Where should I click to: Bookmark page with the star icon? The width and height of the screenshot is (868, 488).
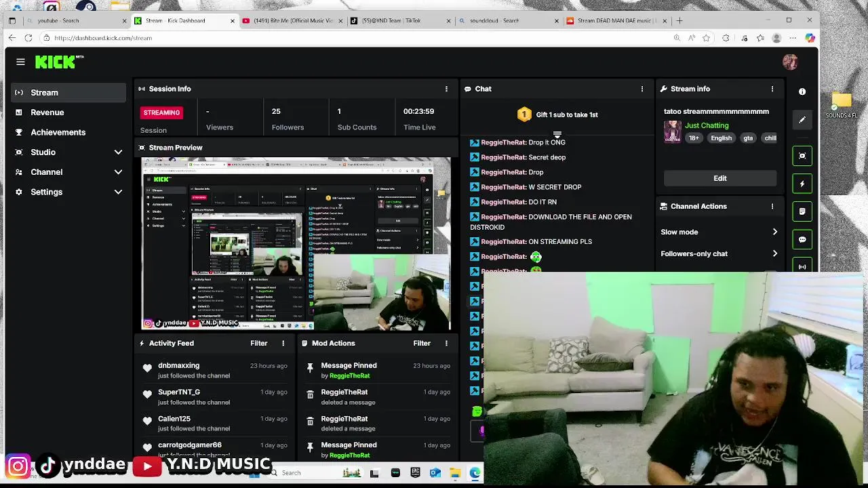706,38
